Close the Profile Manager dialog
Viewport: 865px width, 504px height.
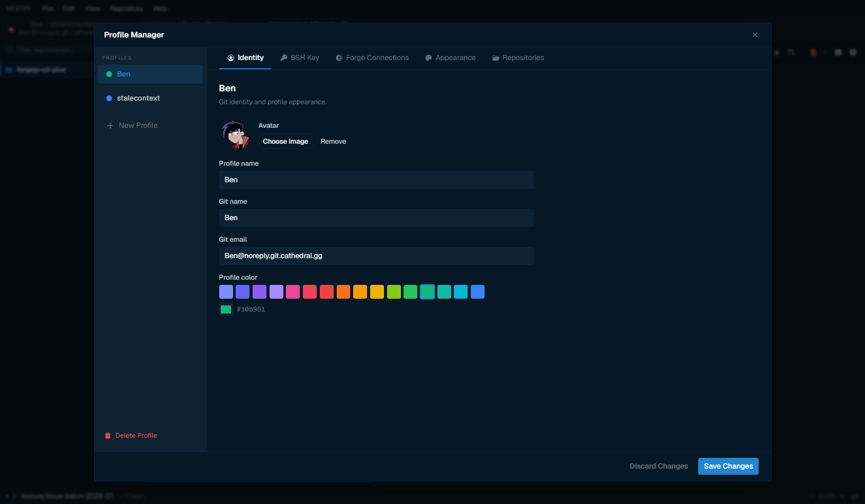pyautogui.click(x=755, y=35)
